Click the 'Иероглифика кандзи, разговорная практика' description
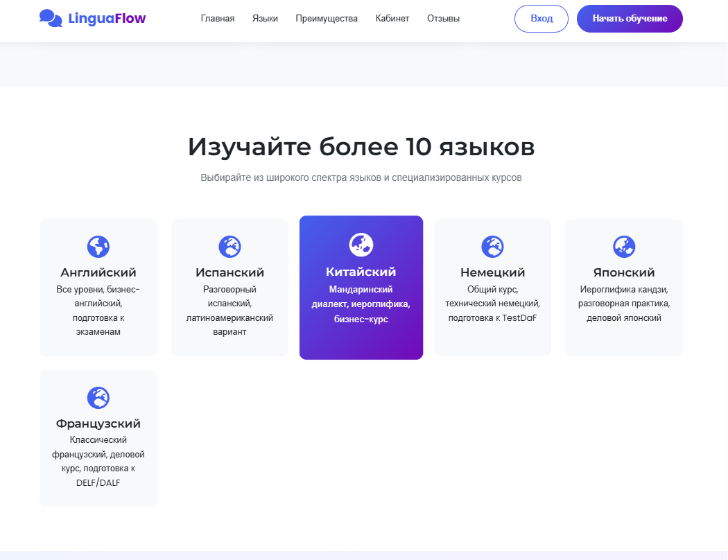Screen dimensions: 728x560 click(x=624, y=304)
